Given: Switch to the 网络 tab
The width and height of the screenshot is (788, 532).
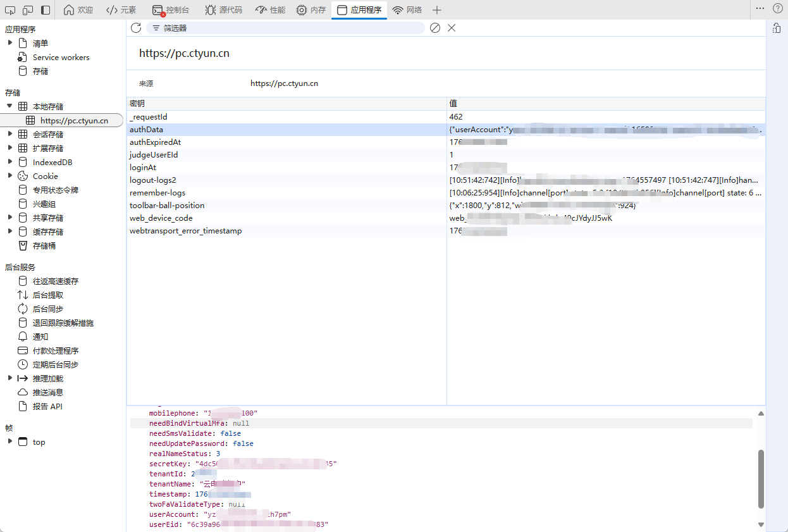Looking at the screenshot, I should coord(407,10).
